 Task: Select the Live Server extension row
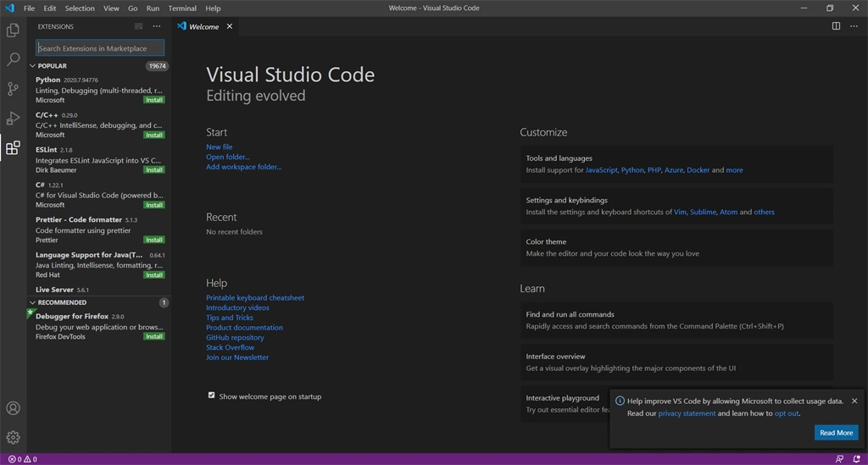[99, 289]
